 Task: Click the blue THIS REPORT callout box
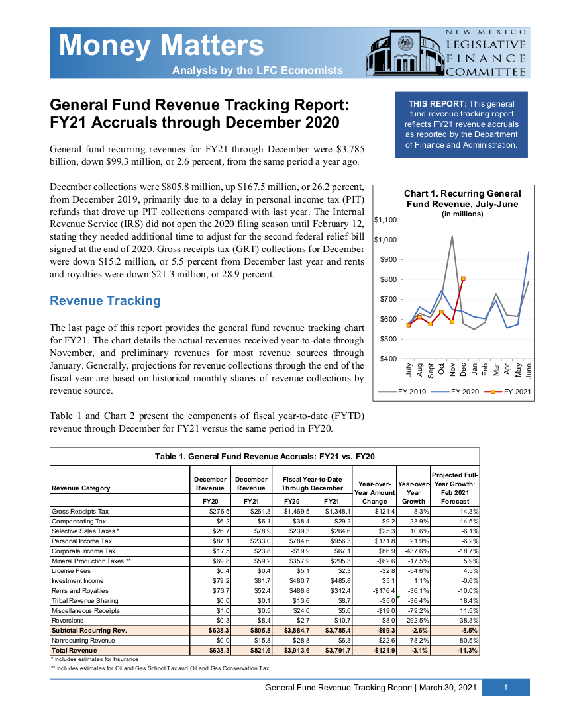[x=461, y=124]
